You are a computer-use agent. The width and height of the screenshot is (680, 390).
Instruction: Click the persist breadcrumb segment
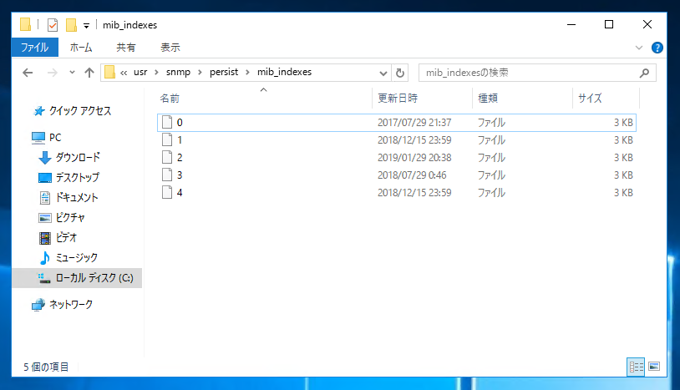[x=224, y=72]
